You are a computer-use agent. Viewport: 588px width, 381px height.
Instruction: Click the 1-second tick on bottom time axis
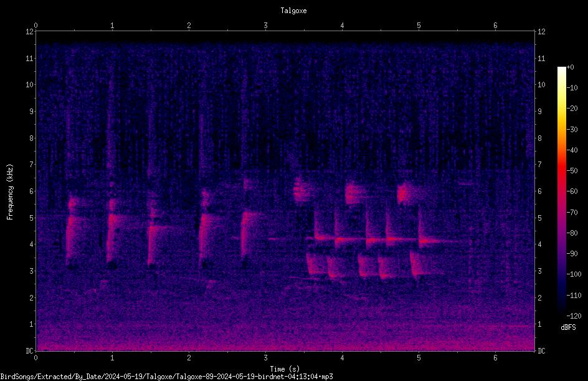pos(112,358)
